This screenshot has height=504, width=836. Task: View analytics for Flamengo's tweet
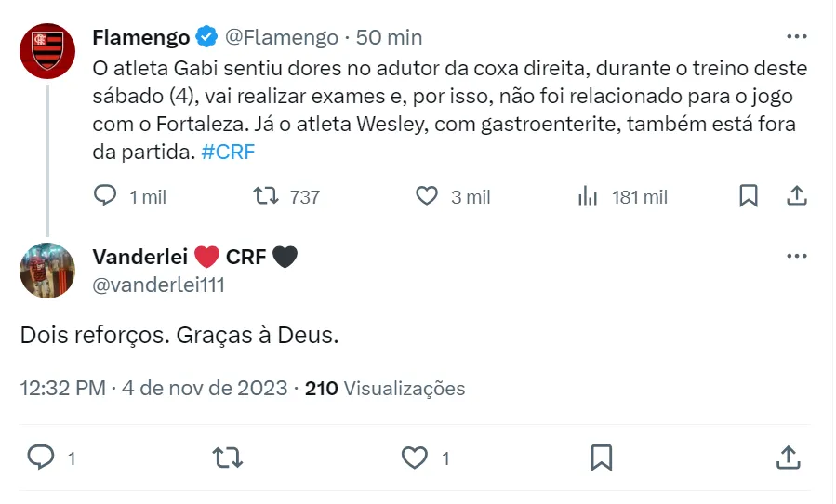coord(588,196)
